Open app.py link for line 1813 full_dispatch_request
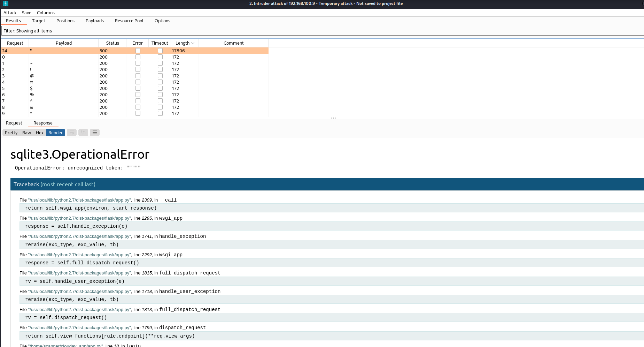Viewport: 644px width, 347px height. pyautogui.click(x=79, y=310)
